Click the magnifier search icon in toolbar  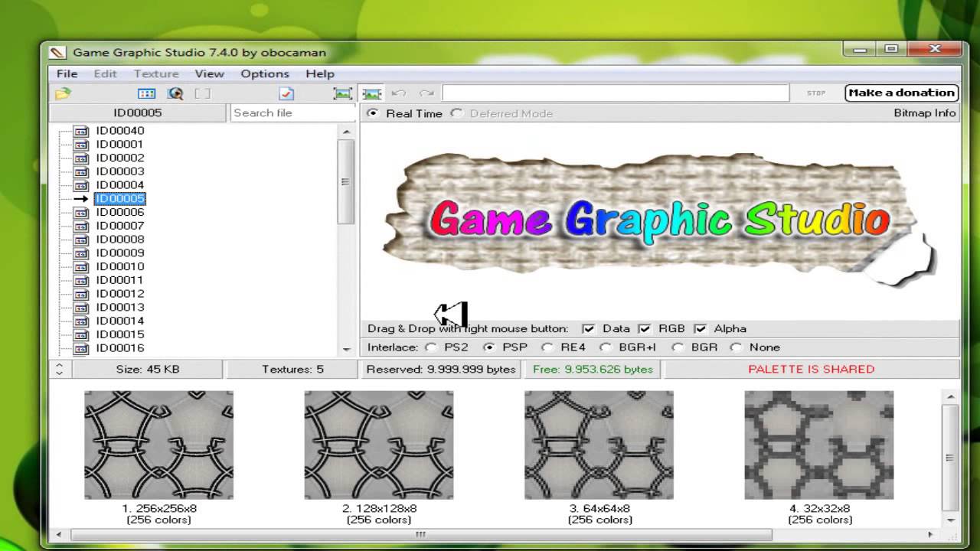coord(175,93)
